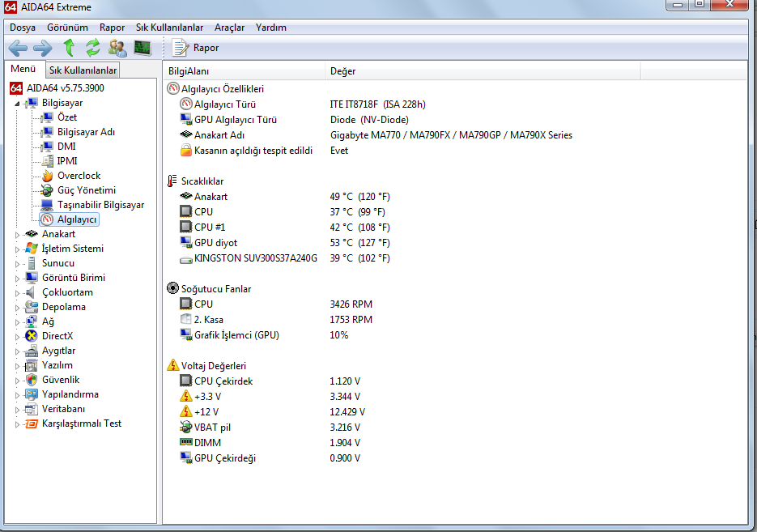The image size is (757, 532).
Task: Expand the Yazılım tree node
Action: (x=17, y=366)
